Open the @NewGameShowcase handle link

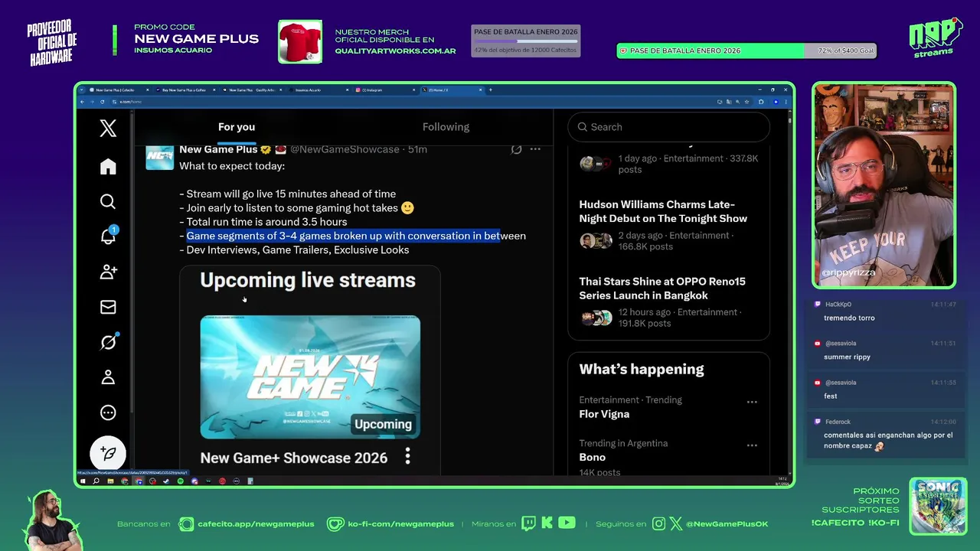[x=345, y=150]
